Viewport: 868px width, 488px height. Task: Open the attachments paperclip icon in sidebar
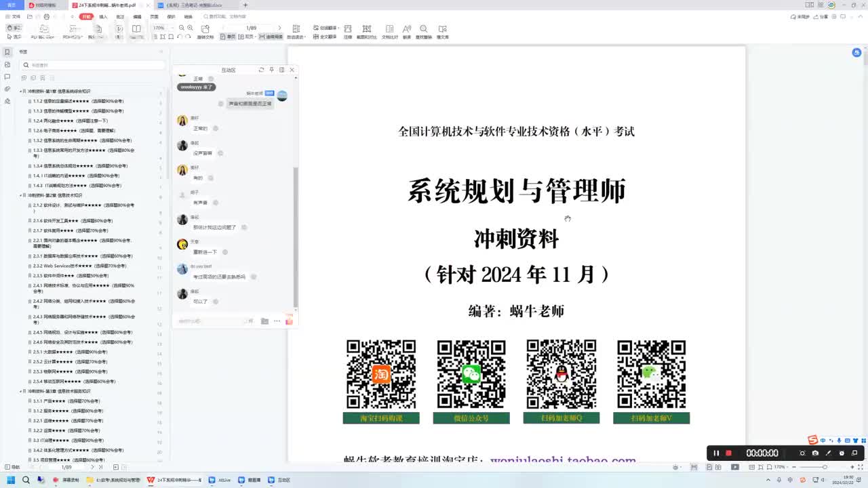point(7,89)
